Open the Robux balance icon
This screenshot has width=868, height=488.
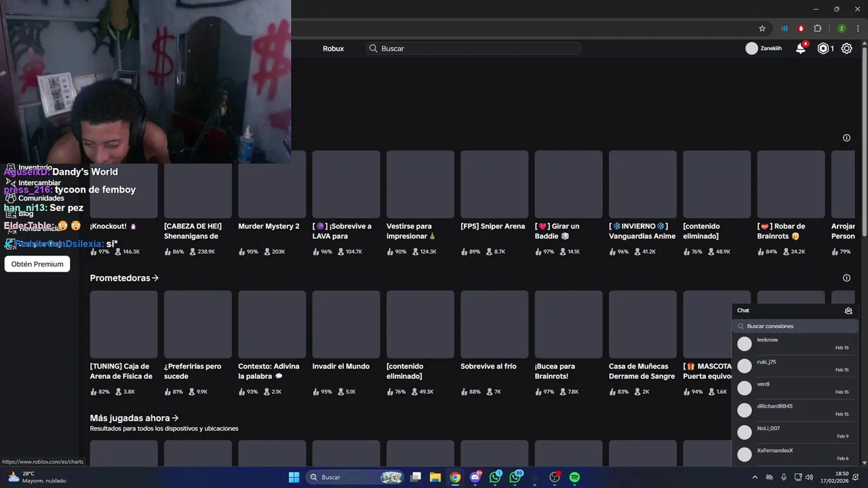[823, 48]
